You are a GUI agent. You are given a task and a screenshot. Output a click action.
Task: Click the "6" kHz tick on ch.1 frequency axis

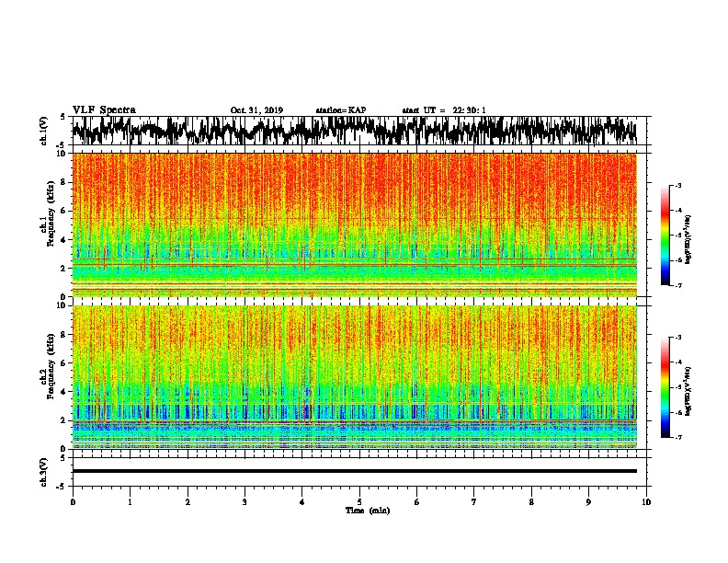[64, 212]
